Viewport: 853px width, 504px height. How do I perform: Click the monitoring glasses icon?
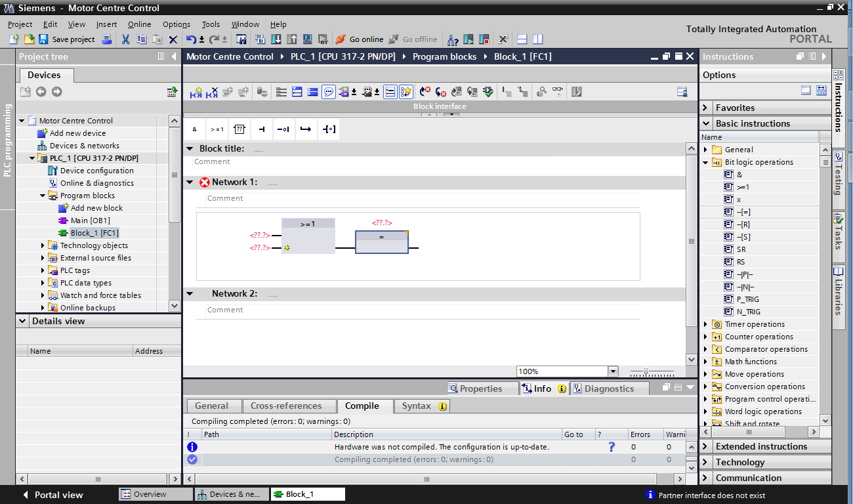(x=558, y=92)
